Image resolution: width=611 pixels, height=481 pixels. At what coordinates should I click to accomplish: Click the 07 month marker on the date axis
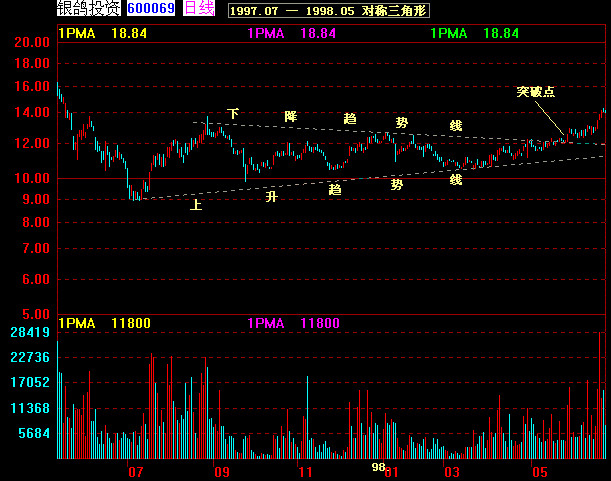pyautogui.click(x=136, y=471)
